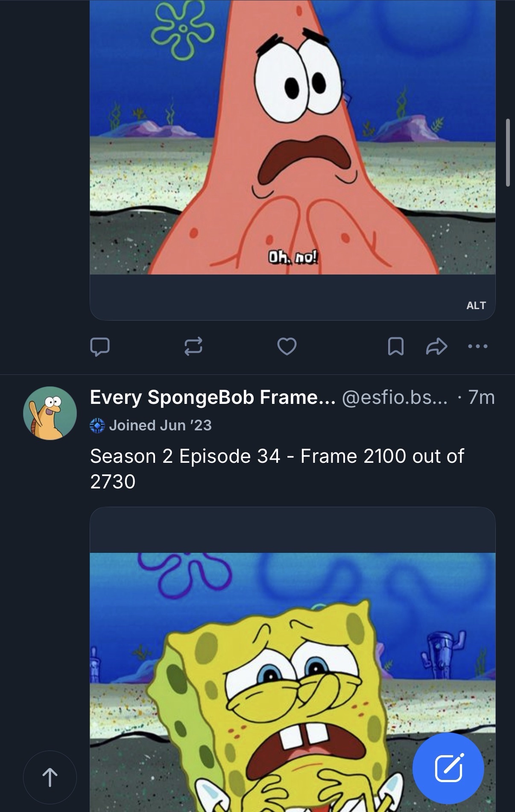This screenshot has height=812, width=515.
Task: Show ALT text for Patrick image
Action: pos(476,305)
